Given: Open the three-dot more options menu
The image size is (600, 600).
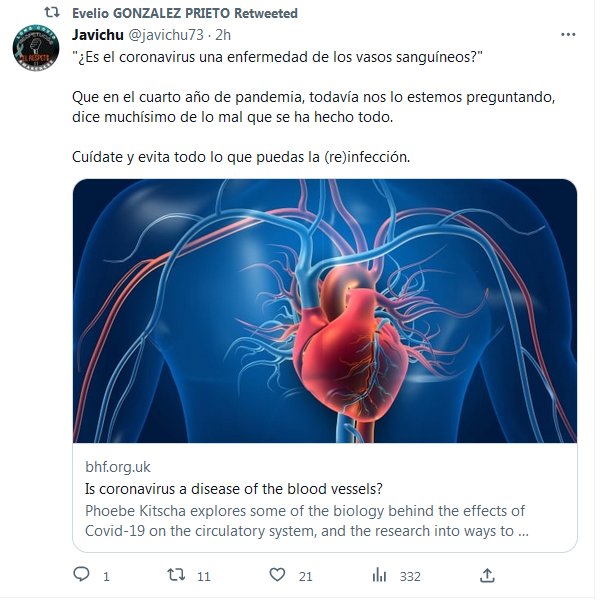Looking at the screenshot, I should (568, 34).
